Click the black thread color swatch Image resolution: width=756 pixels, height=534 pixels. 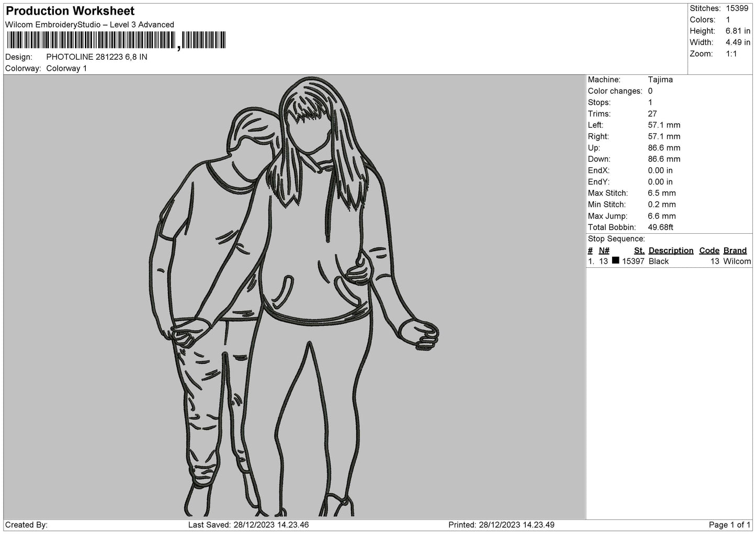[616, 260]
